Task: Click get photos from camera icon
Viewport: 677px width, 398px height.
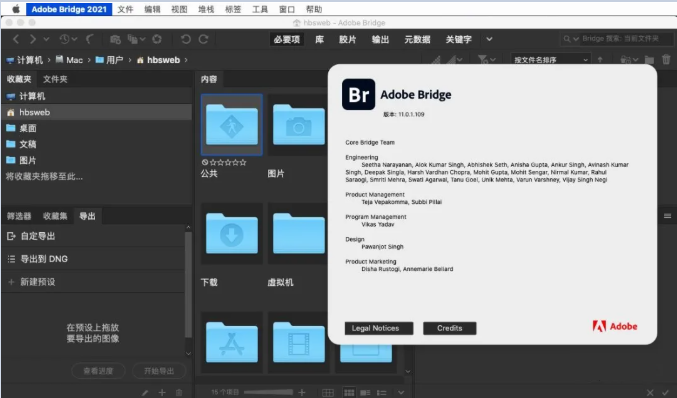Action: coord(115,39)
